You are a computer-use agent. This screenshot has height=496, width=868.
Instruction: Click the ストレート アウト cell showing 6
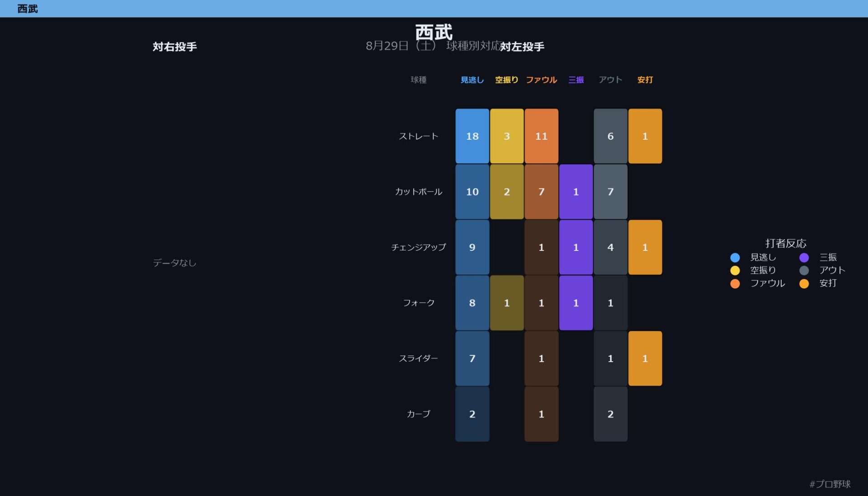(610, 136)
